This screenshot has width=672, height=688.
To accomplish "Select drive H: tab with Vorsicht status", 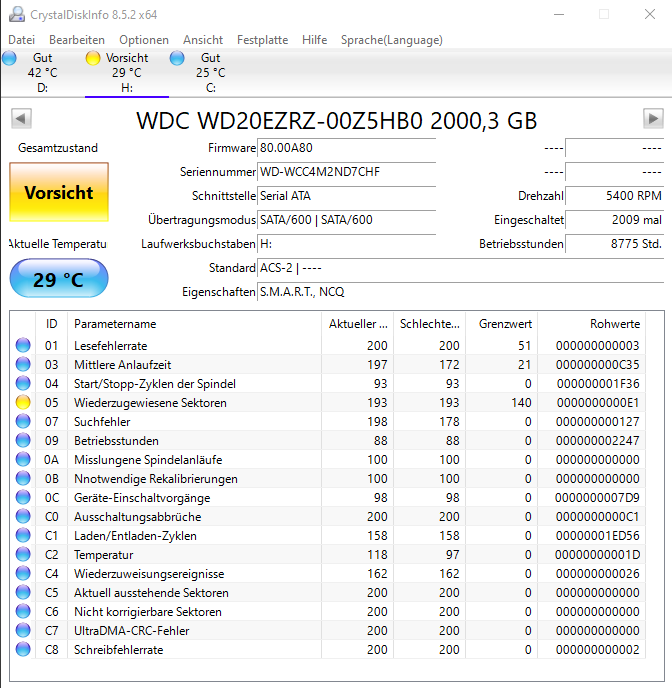I will coord(127,73).
